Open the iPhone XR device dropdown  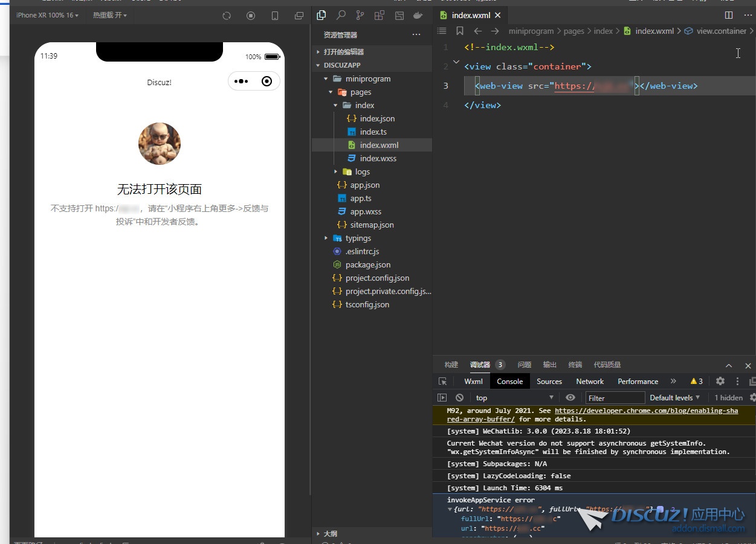click(x=47, y=16)
